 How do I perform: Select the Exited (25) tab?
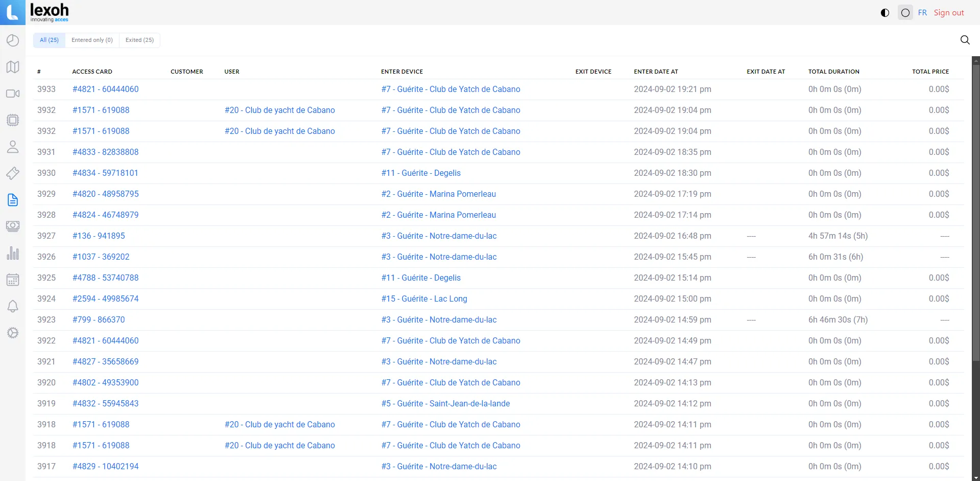tap(139, 40)
